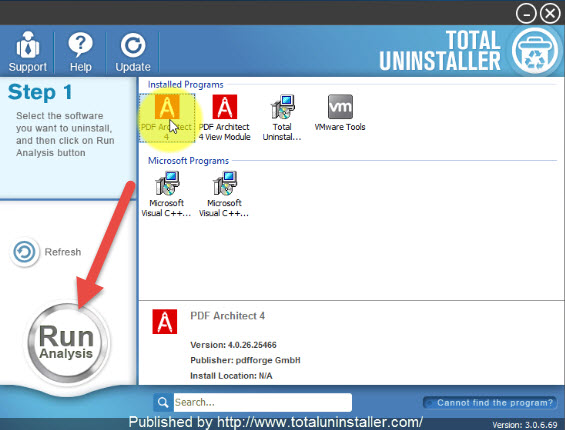
Task: Select the VMware Tools program
Action: pyautogui.click(x=340, y=113)
